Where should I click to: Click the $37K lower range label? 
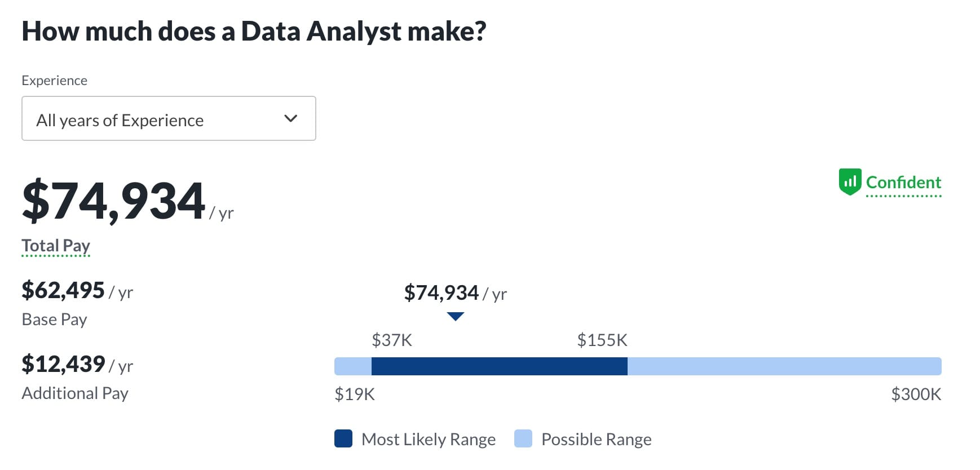pos(392,340)
